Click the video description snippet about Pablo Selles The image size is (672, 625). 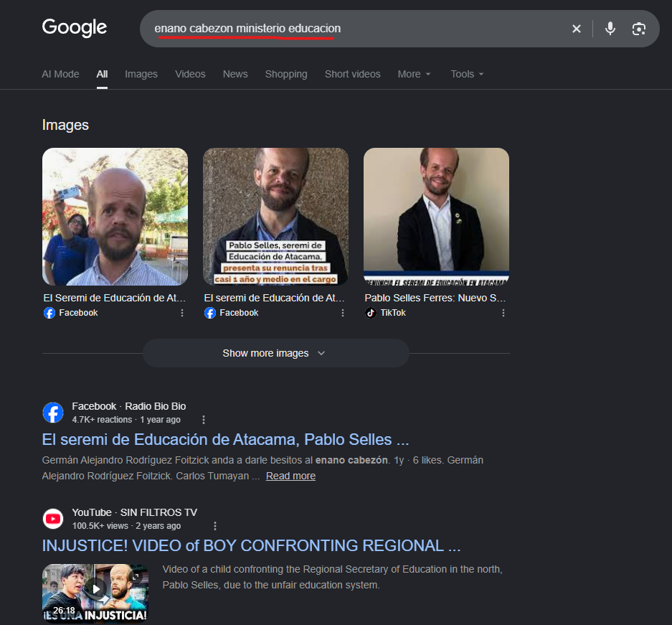pos(333,577)
